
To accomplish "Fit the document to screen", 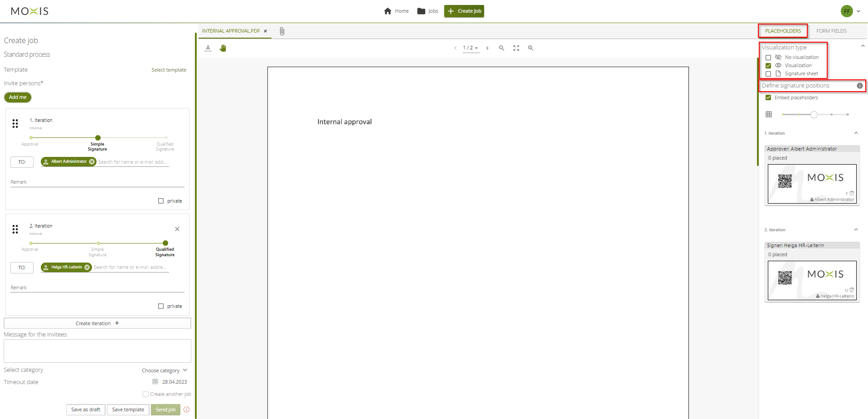I will pyautogui.click(x=516, y=48).
